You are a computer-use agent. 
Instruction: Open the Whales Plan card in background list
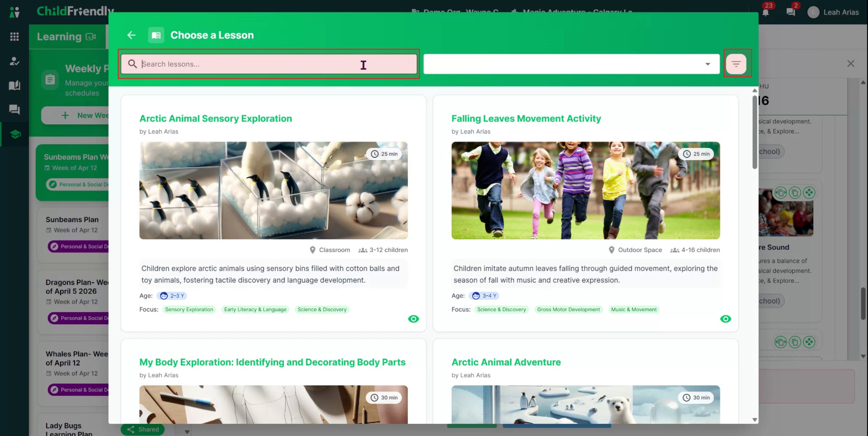(x=73, y=374)
